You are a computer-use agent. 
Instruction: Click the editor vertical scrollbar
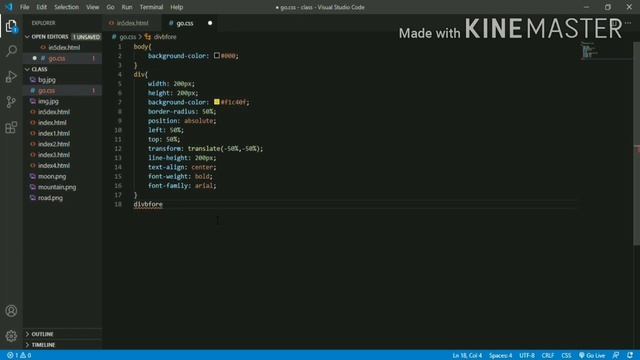click(x=636, y=144)
